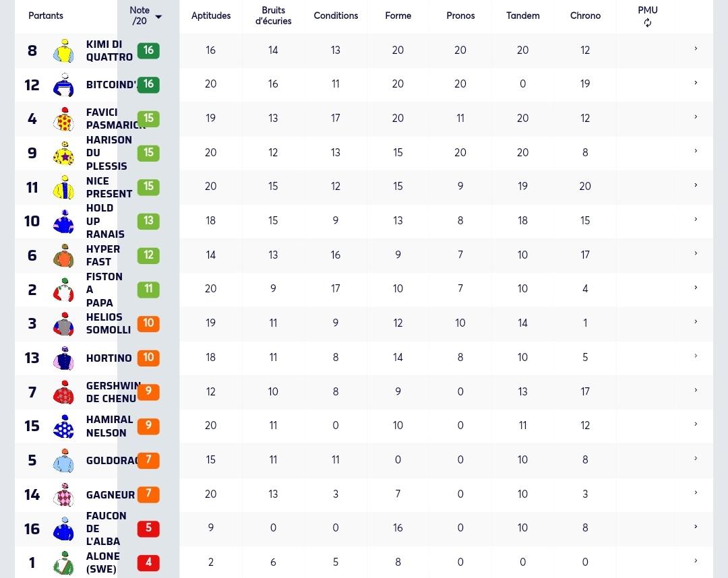Click Hamiral Nelson blue dotted jockey silk
728x578 pixels.
click(63, 426)
